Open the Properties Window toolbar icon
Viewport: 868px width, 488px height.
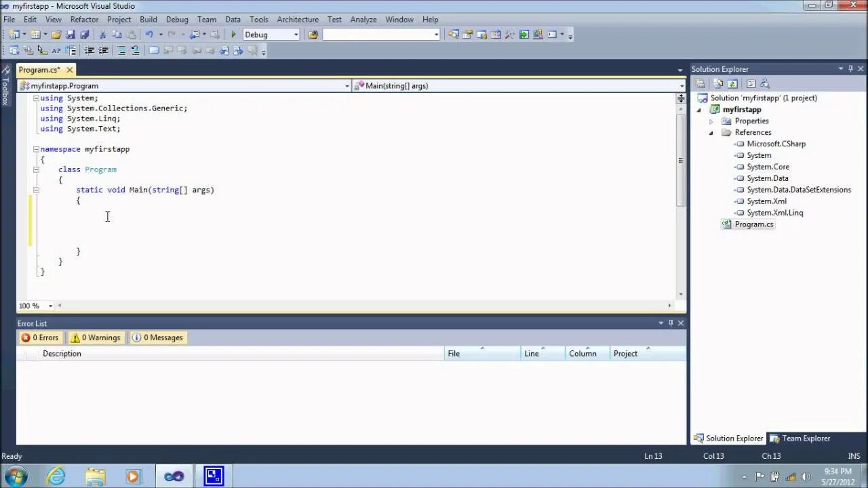(467, 35)
